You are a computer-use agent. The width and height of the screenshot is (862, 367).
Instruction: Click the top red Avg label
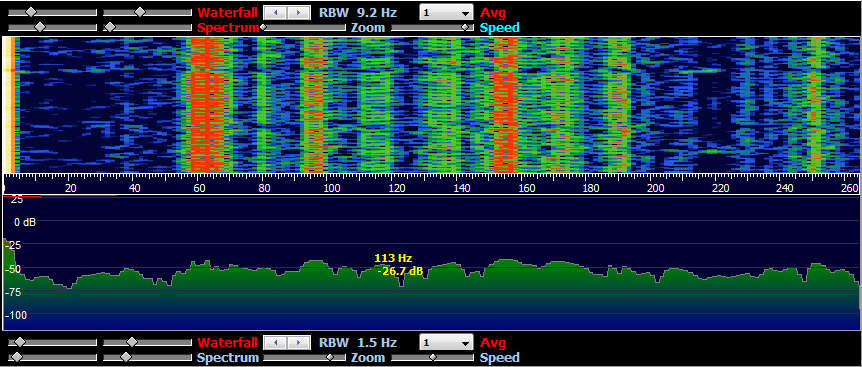493,12
